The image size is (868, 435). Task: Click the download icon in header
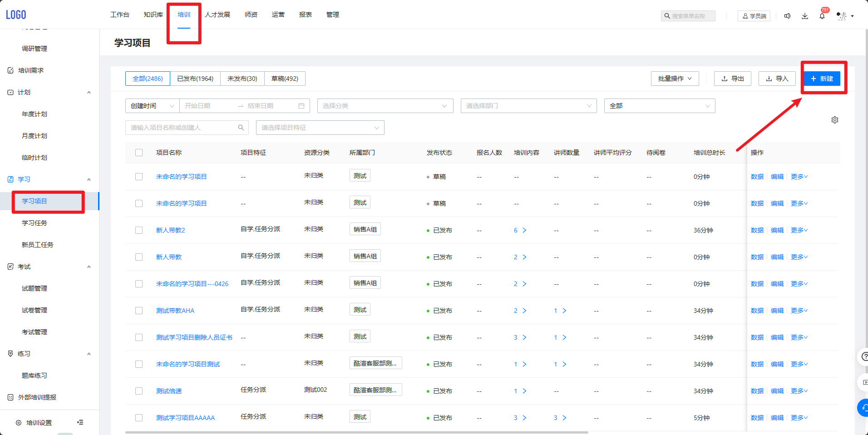tap(804, 16)
